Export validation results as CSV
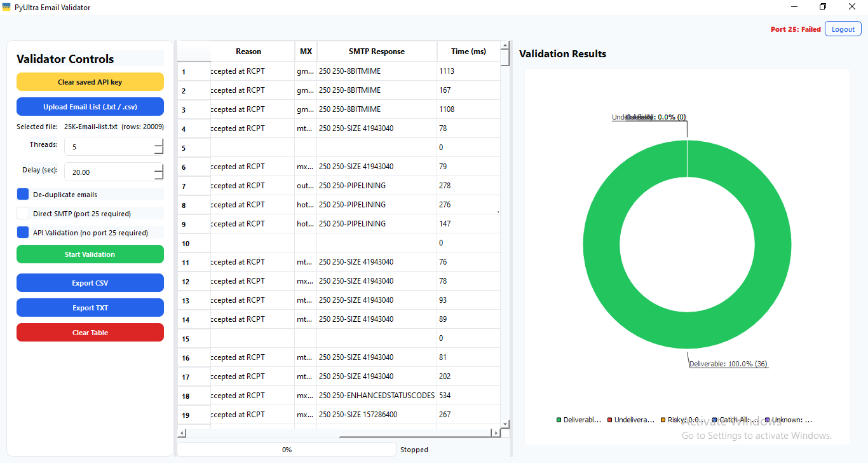The height and width of the screenshot is (463, 868). pyautogui.click(x=90, y=282)
